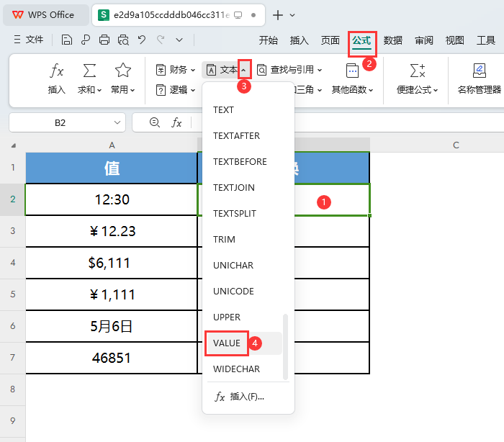Viewport: 504px width, 442px height.
Task: Open the 名称管理器 button
Action: (480, 78)
